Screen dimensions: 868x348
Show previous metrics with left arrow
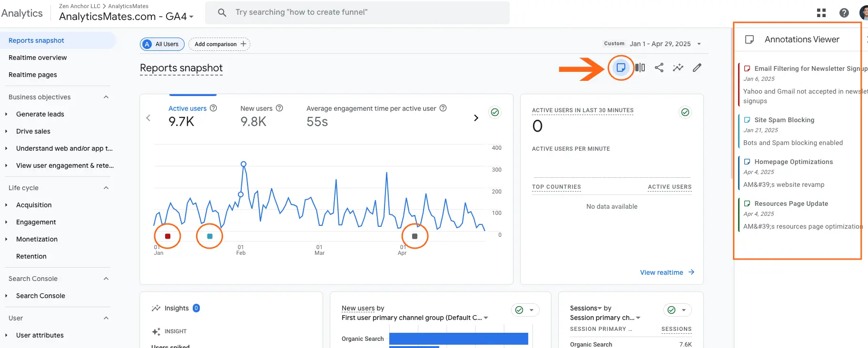(x=148, y=118)
